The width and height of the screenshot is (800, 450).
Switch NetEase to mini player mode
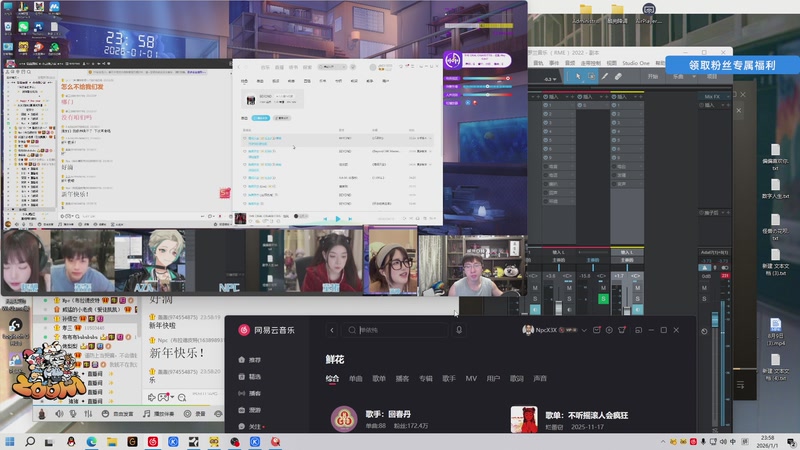click(x=638, y=330)
